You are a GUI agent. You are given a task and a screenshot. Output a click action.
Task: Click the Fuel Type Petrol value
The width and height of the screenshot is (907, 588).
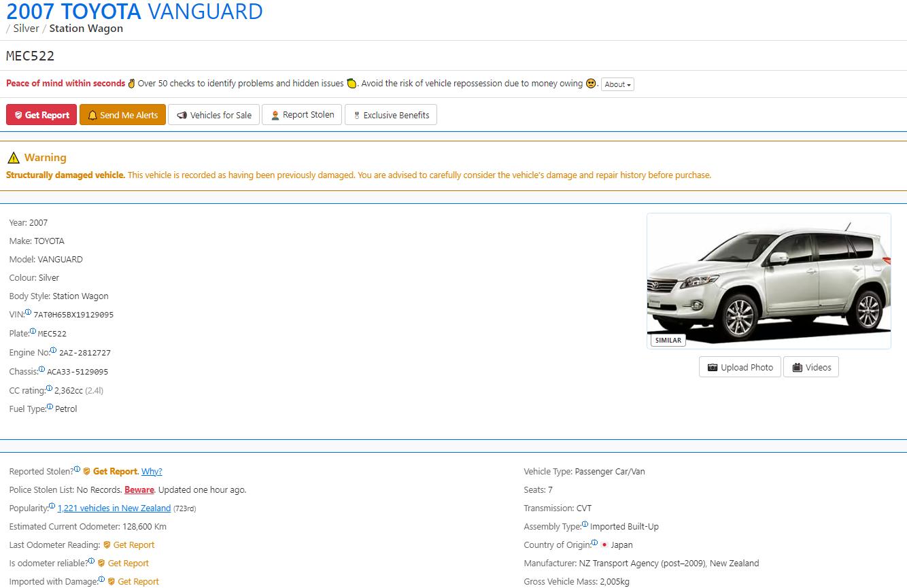(x=66, y=409)
